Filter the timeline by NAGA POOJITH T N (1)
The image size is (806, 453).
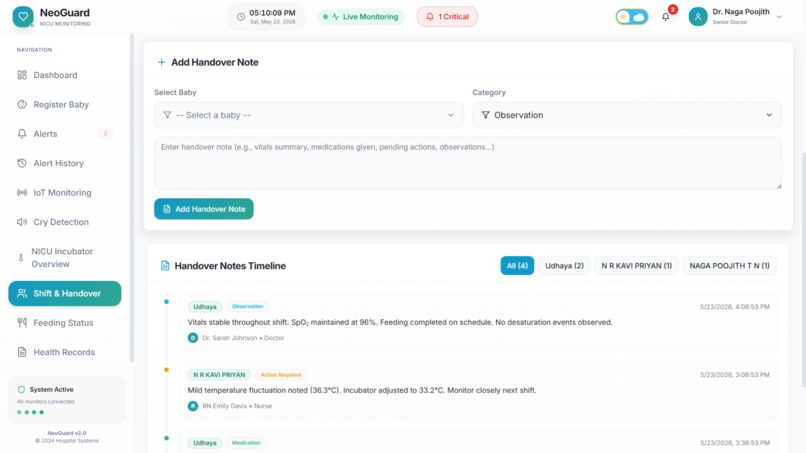[x=729, y=266]
